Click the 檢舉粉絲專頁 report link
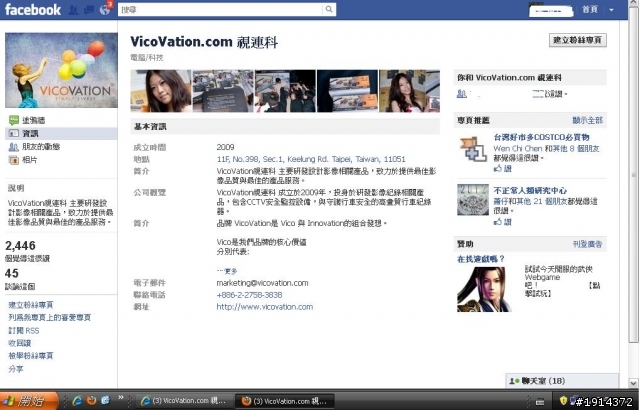 [31, 356]
